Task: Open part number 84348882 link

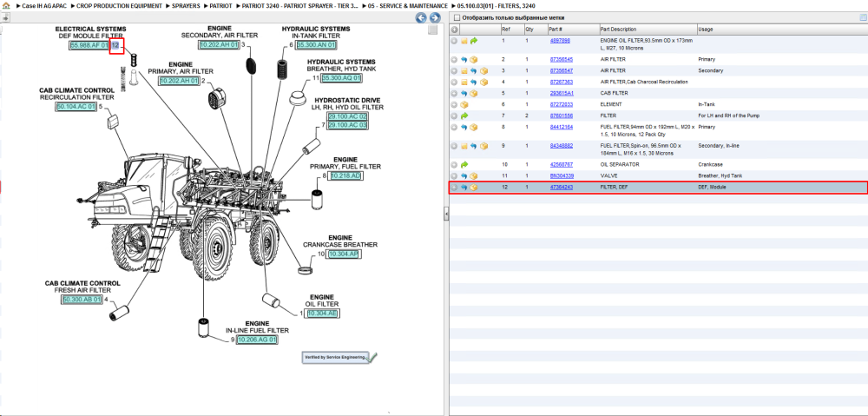Action: click(561, 146)
